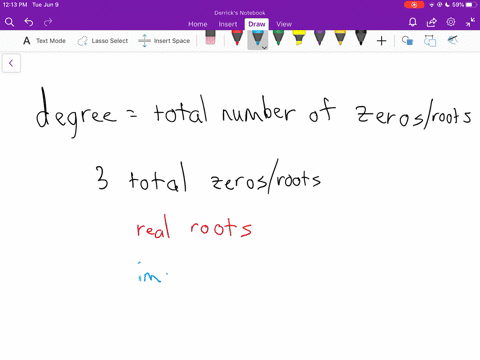
Task: Select the eraser tool
Action: click(210, 38)
